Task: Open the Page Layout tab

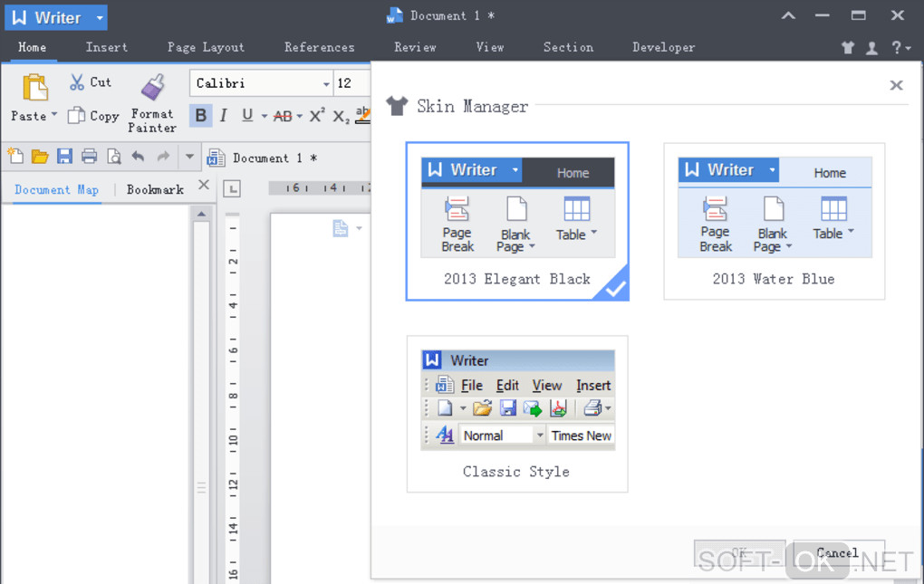Action: click(206, 47)
